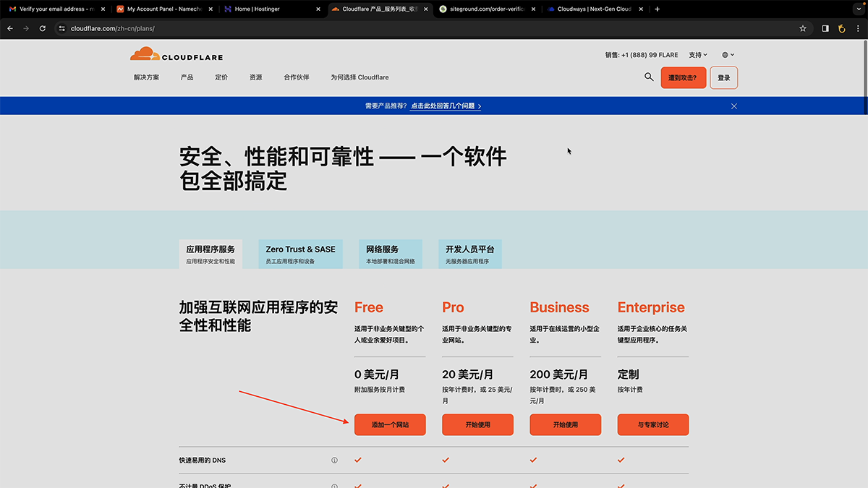Select the 应用程序服务 tab
This screenshot has width=868, height=488.
click(x=210, y=254)
